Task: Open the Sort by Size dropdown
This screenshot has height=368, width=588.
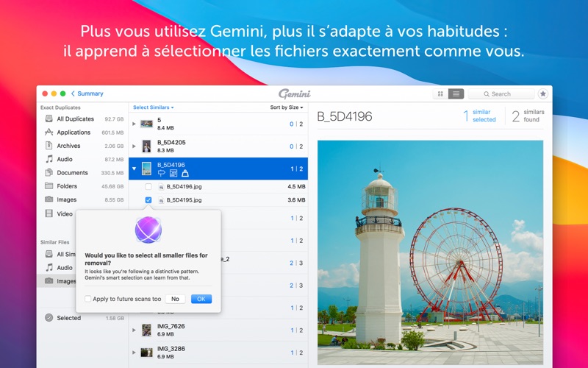Action: (287, 107)
